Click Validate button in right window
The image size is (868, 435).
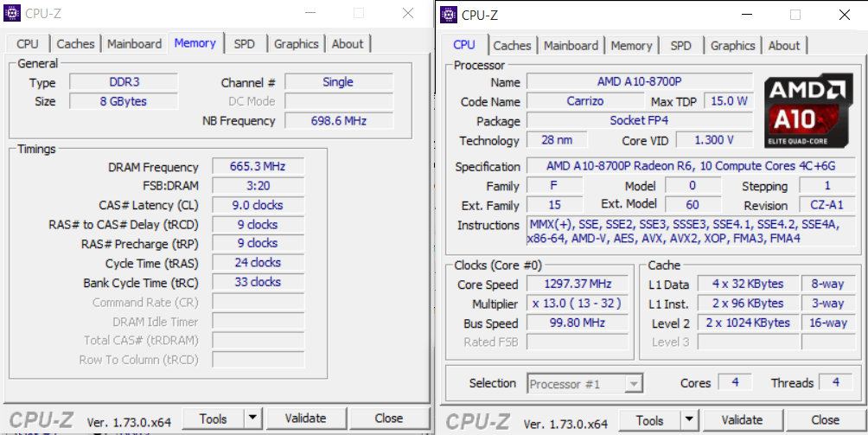pyautogui.click(x=743, y=420)
